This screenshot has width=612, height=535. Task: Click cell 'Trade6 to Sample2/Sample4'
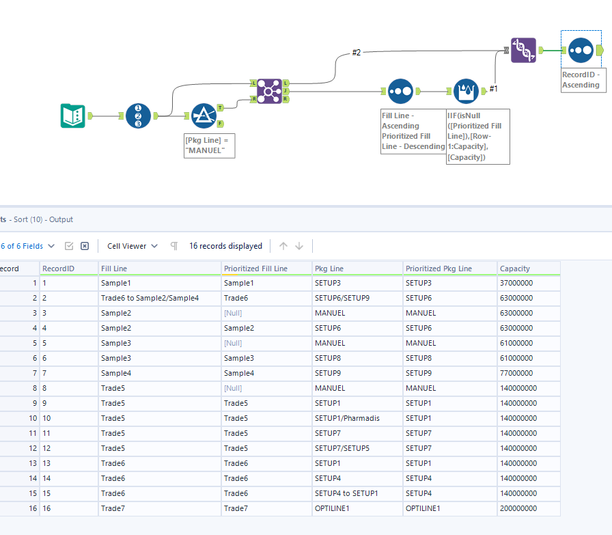(160, 298)
